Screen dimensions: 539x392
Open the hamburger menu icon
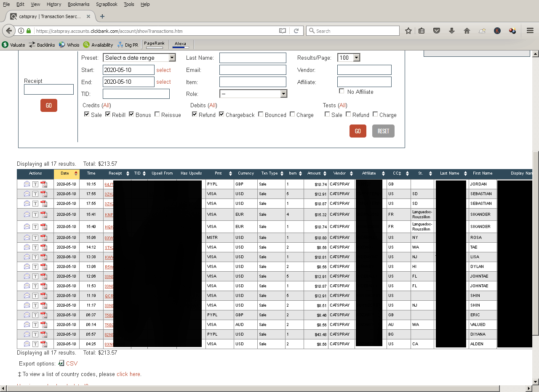[530, 31]
